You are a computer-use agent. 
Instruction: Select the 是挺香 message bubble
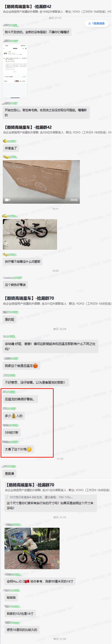pyautogui.click(x=10, y=473)
